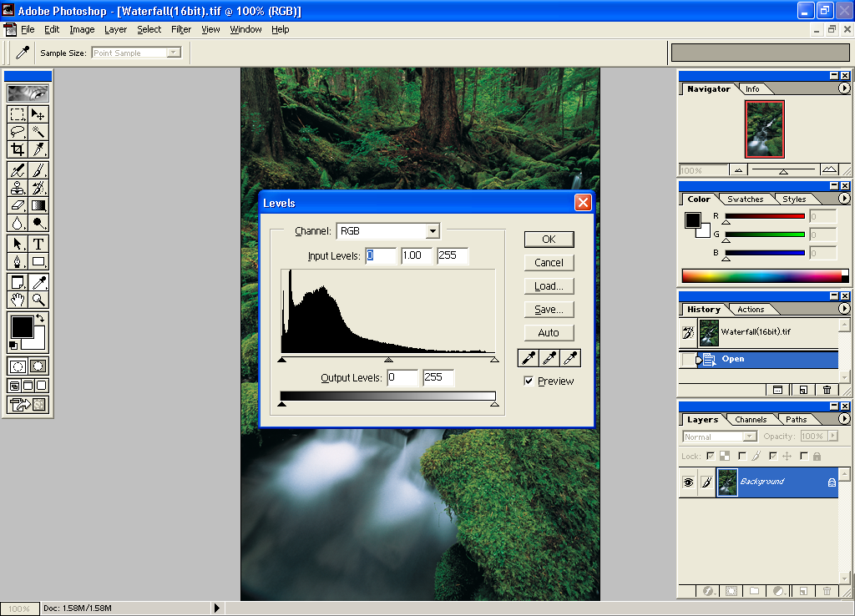Click the white point eyedropper in Levels
855x616 pixels.
tap(570, 358)
